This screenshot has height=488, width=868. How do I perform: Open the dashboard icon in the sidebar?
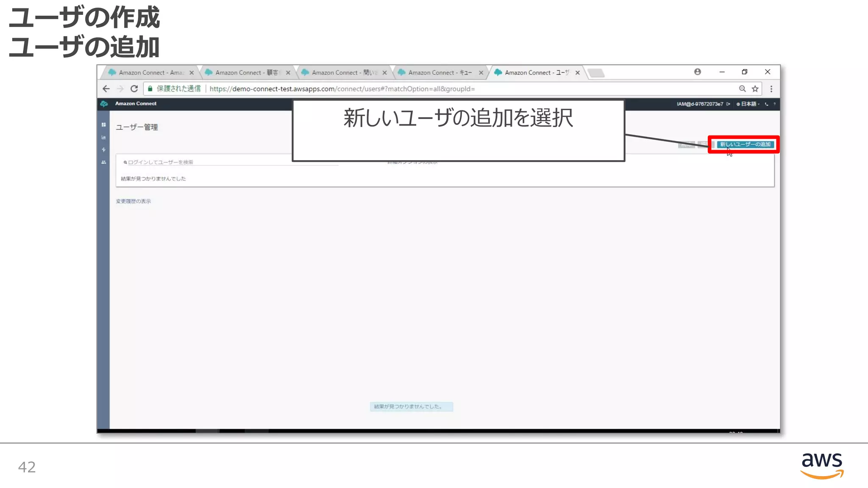(x=103, y=125)
